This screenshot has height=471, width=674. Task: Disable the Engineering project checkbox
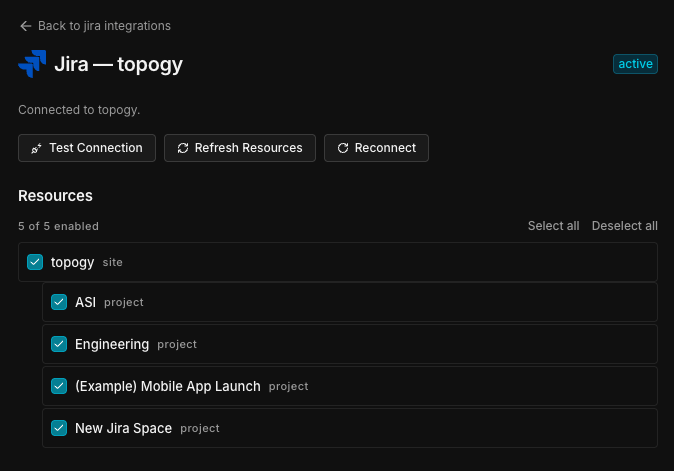click(59, 344)
